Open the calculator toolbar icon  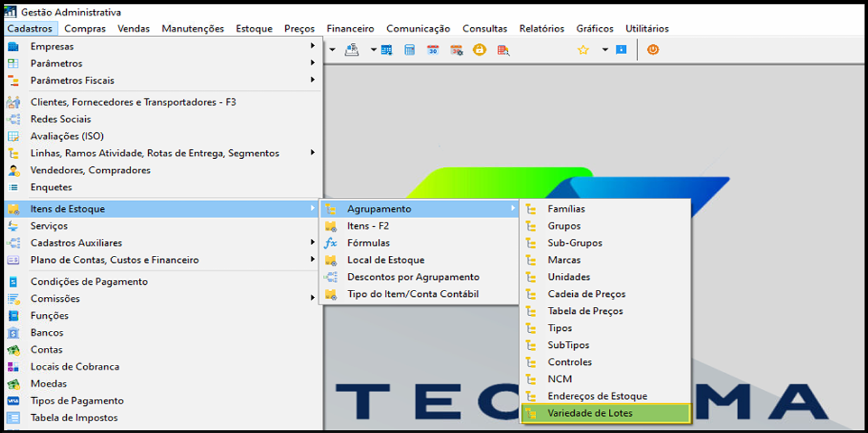(409, 50)
